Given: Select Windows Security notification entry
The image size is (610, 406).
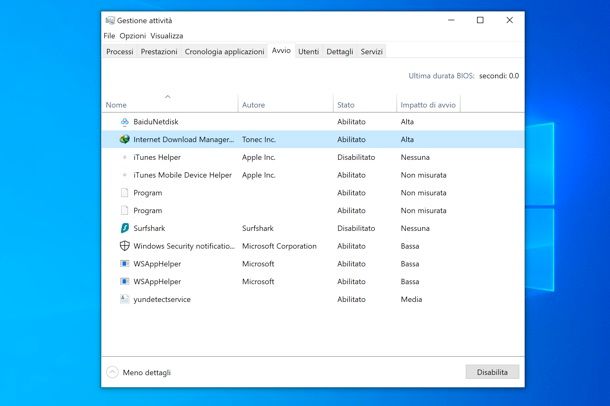Looking at the screenshot, I should click(x=184, y=246).
